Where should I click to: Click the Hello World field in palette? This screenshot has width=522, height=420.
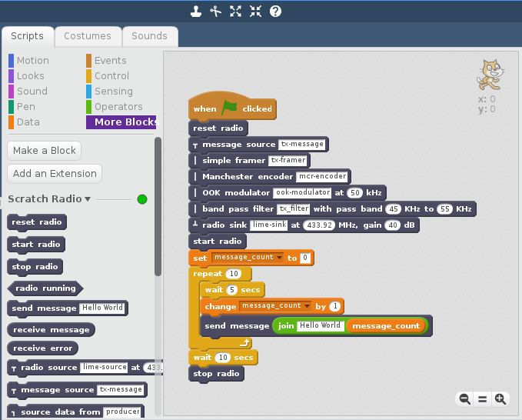pyautogui.click(x=102, y=308)
